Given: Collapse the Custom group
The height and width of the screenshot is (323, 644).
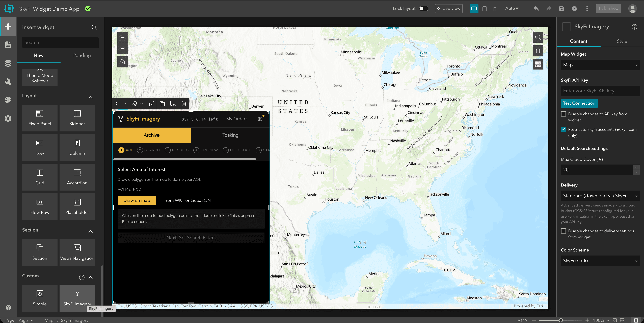Looking at the screenshot, I should pyautogui.click(x=91, y=277).
